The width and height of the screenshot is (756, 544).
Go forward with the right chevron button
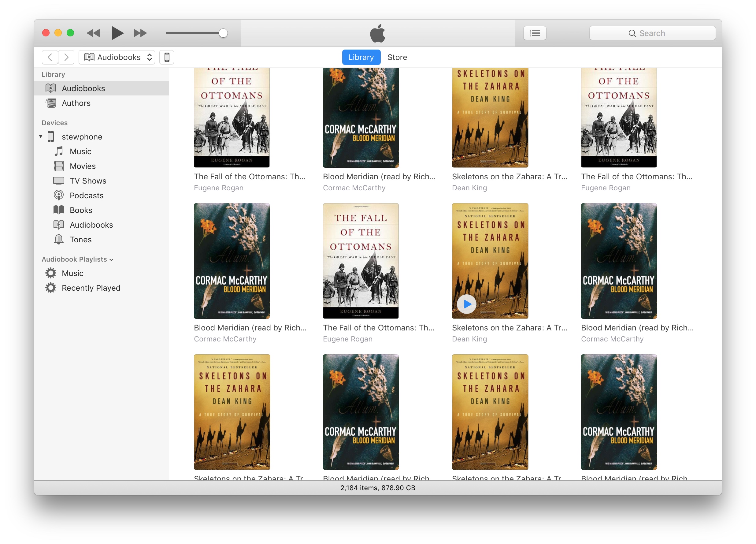click(66, 58)
